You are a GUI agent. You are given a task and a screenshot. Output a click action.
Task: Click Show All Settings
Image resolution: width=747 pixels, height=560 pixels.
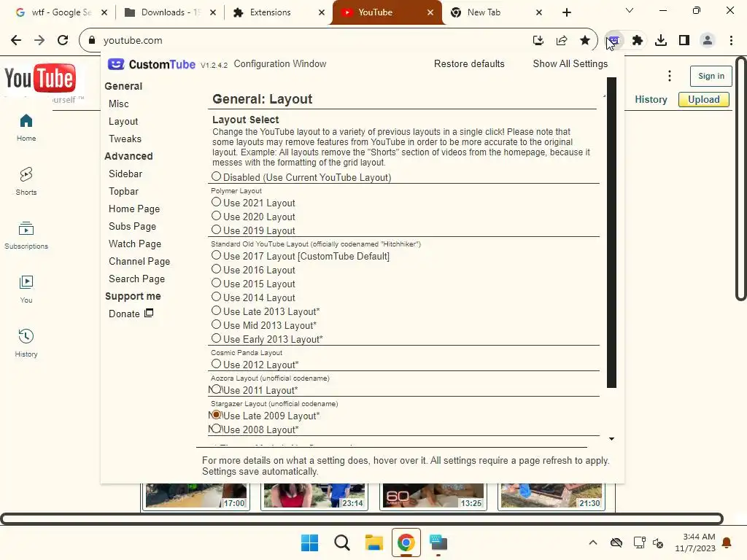pyautogui.click(x=570, y=64)
